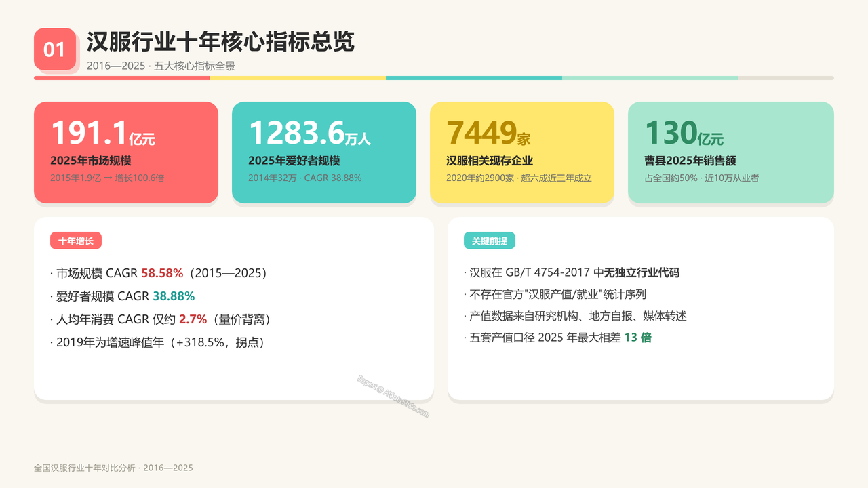Click the 130亿元 sales figure
The image size is (868, 488).
click(684, 133)
